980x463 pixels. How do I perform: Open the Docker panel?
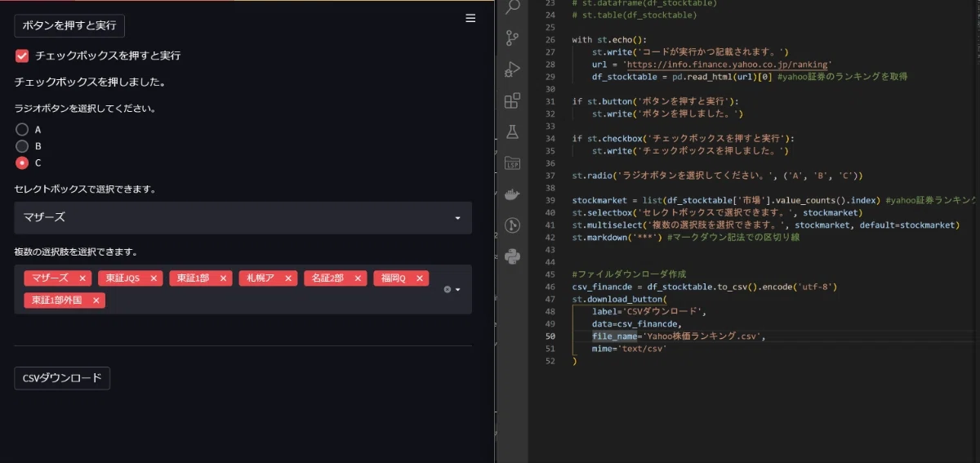point(513,194)
